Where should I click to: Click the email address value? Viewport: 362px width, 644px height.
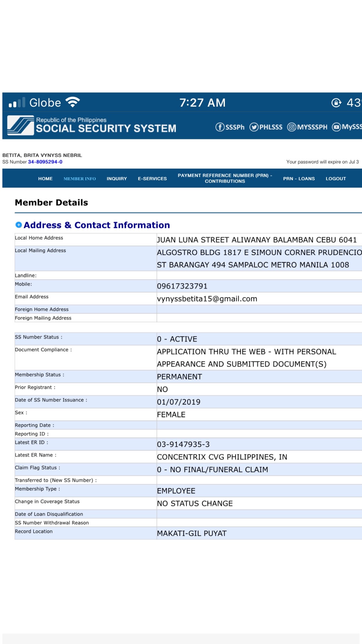pyautogui.click(x=207, y=299)
